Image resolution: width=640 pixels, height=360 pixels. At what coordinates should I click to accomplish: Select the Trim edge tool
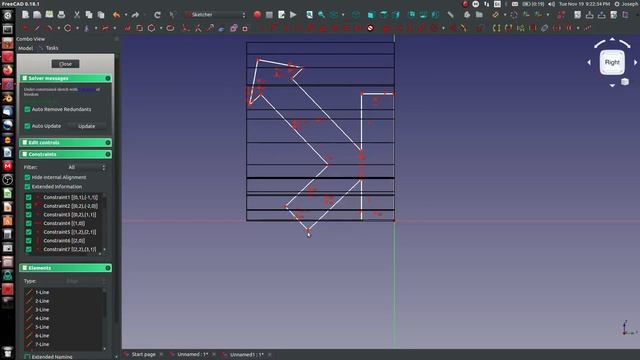click(x=198, y=28)
